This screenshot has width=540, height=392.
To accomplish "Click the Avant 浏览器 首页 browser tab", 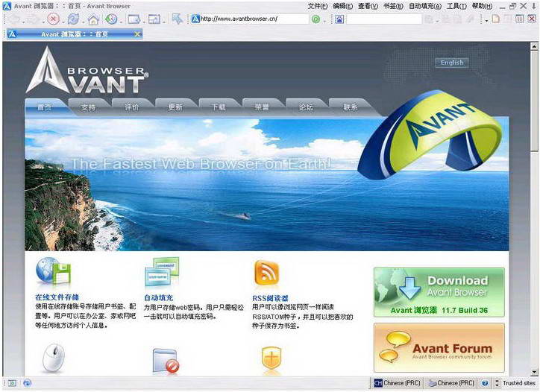I will tap(75, 34).
